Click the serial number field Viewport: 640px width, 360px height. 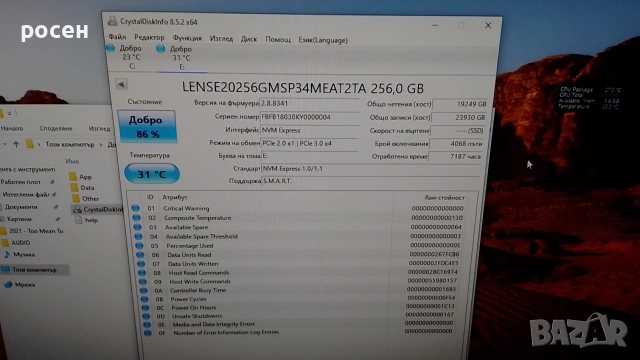(309, 117)
